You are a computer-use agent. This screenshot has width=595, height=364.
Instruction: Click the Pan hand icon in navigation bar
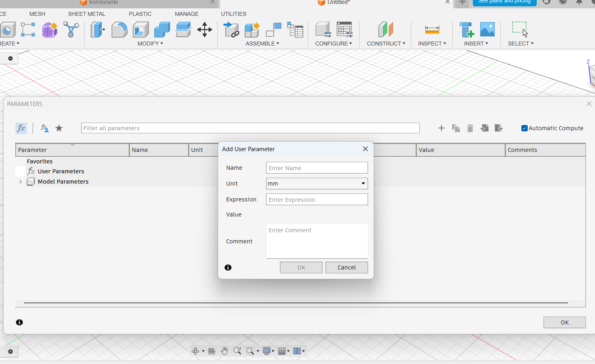pyautogui.click(x=224, y=351)
